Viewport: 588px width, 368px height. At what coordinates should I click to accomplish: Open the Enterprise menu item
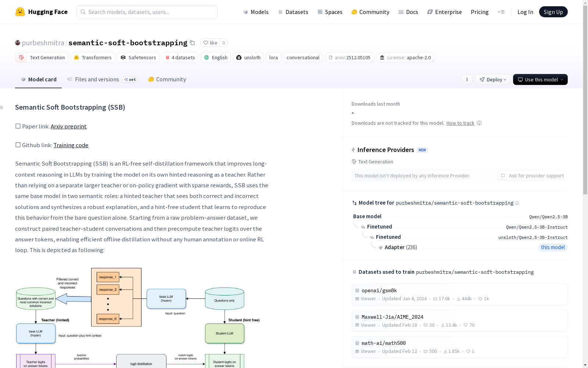click(x=445, y=12)
